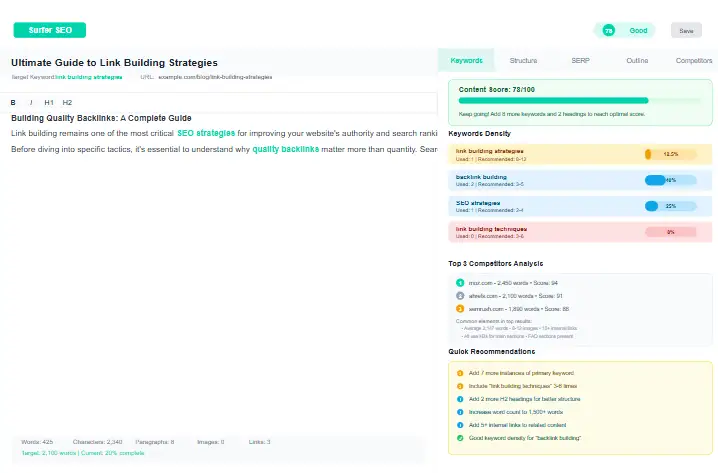Click the Common elements in top results note
718x473 pixels.
pos(494,321)
